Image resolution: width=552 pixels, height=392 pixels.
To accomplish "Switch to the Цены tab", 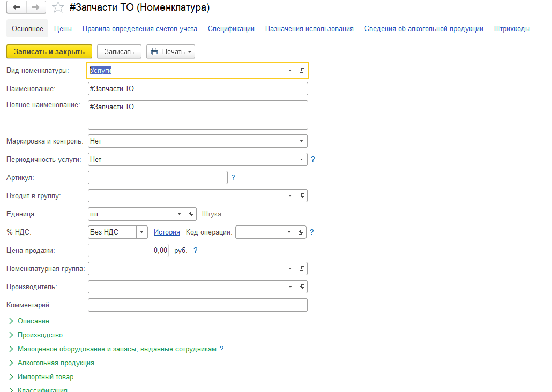I will [63, 29].
